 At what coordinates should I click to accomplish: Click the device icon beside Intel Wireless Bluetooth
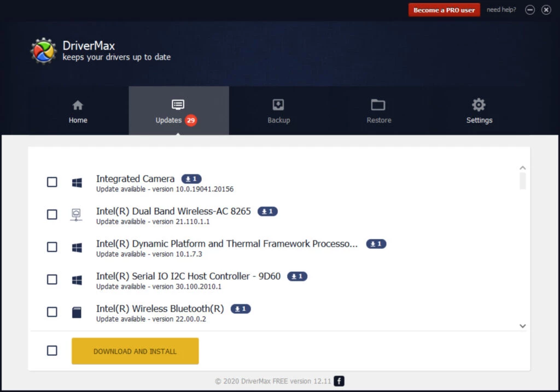pyautogui.click(x=77, y=312)
